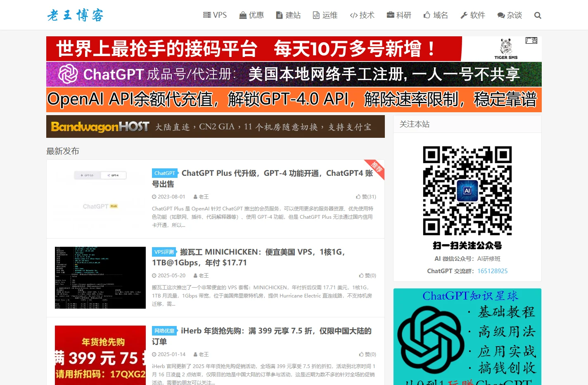Image resolution: width=588 pixels, height=385 pixels.
Task: Click the OpenAI swirl logo in purple banner
Action: tap(68, 74)
